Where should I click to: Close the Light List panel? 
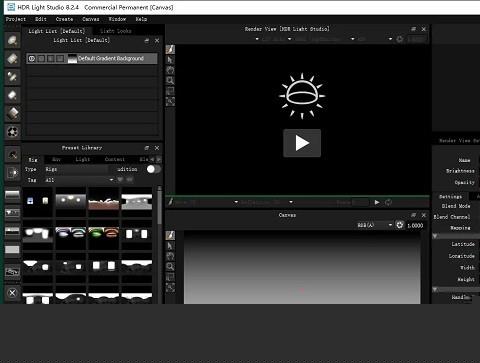tap(157, 40)
